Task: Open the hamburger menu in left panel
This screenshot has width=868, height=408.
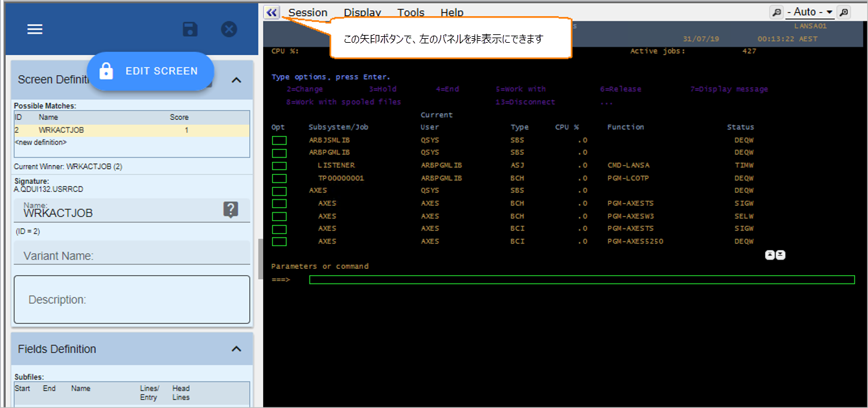Action: 34,30
